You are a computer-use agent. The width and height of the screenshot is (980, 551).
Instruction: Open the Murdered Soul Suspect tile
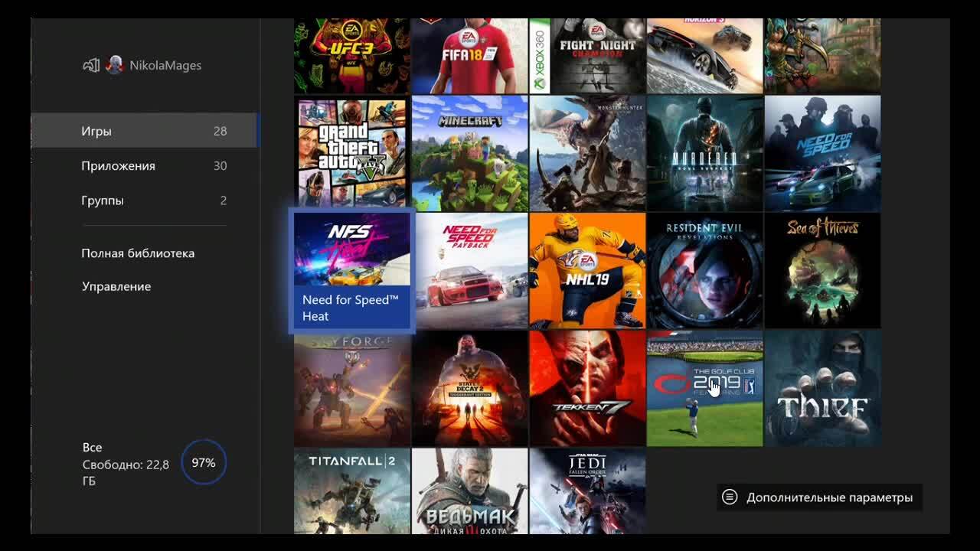(704, 153)
